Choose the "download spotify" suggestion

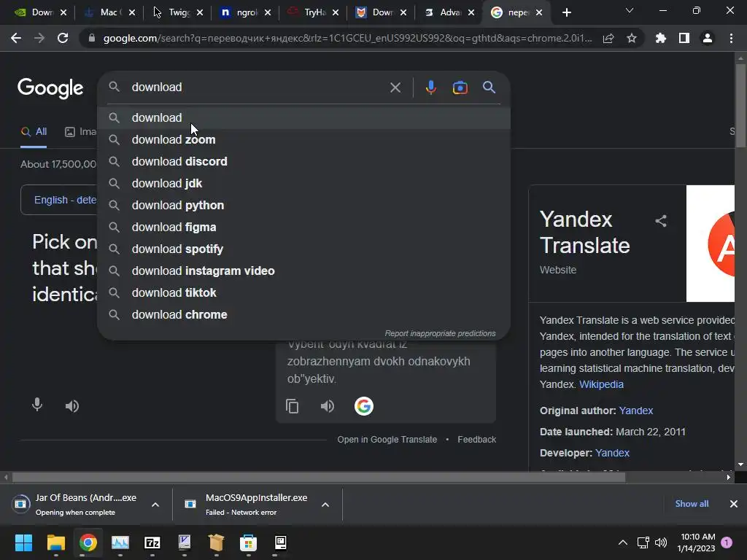coord(304,249)
